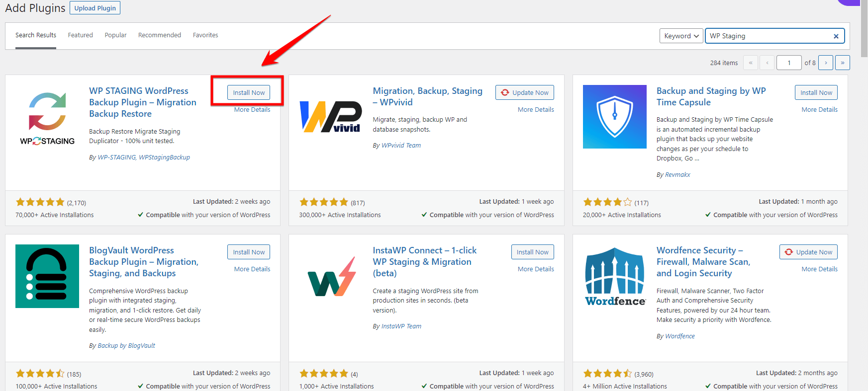Click the current page number field
The image size is (868, 391).
(x=788, y=63)
